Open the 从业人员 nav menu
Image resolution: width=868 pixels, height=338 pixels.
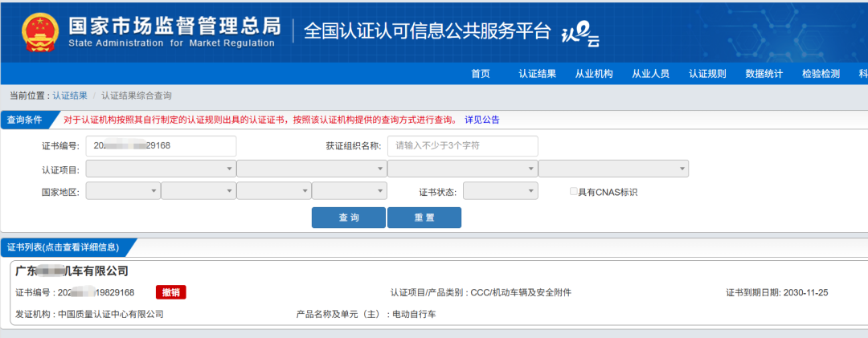650,74
